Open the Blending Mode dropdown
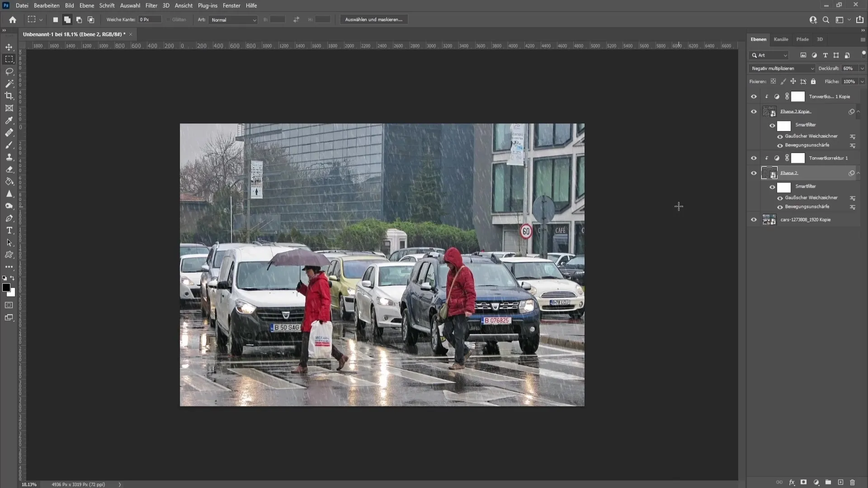The width and height of the screenshot is (868, 488). pyautogui.click(x=782, y=68)
